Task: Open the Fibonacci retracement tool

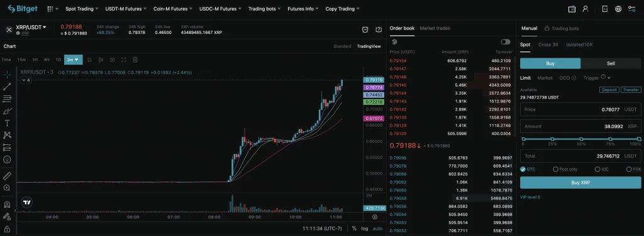Action: 7,99
